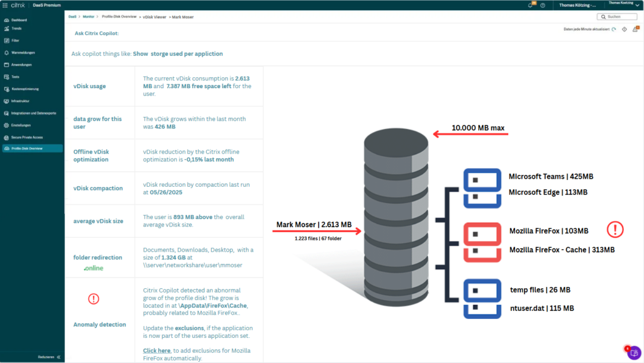Click the green 'online' status text

coord(94,268)
